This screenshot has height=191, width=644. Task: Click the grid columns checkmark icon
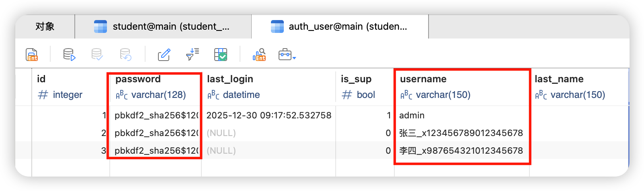[221, 54]
